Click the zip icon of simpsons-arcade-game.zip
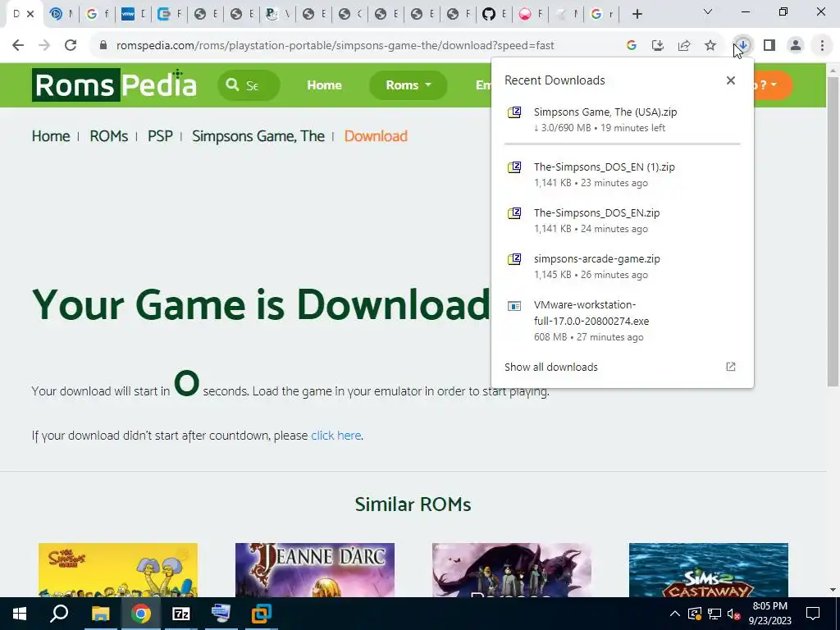 click(x=514, y=259)
